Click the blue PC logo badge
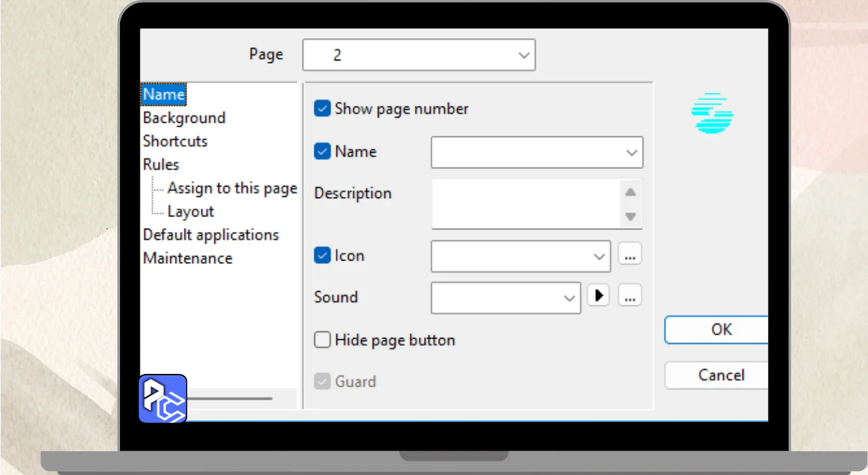Image resolution: width=868 pixels, height=475 pixels. [163, 399]
